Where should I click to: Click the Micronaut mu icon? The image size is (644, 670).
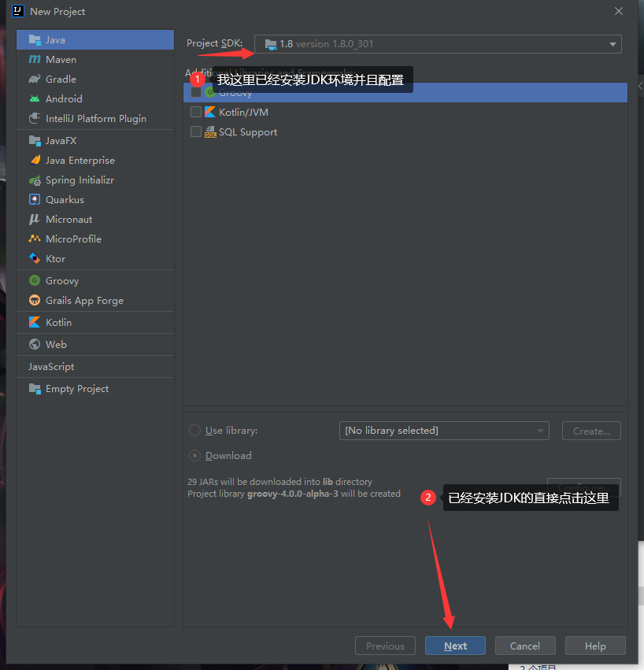tap(35, 219)
